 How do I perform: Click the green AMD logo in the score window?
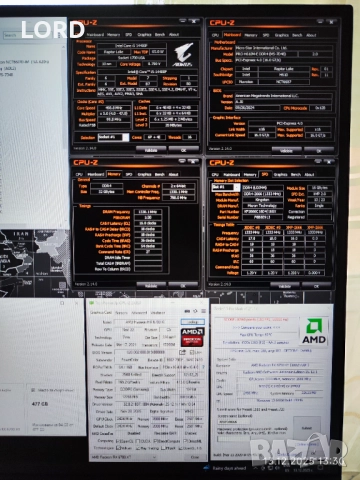click(314, 331)
